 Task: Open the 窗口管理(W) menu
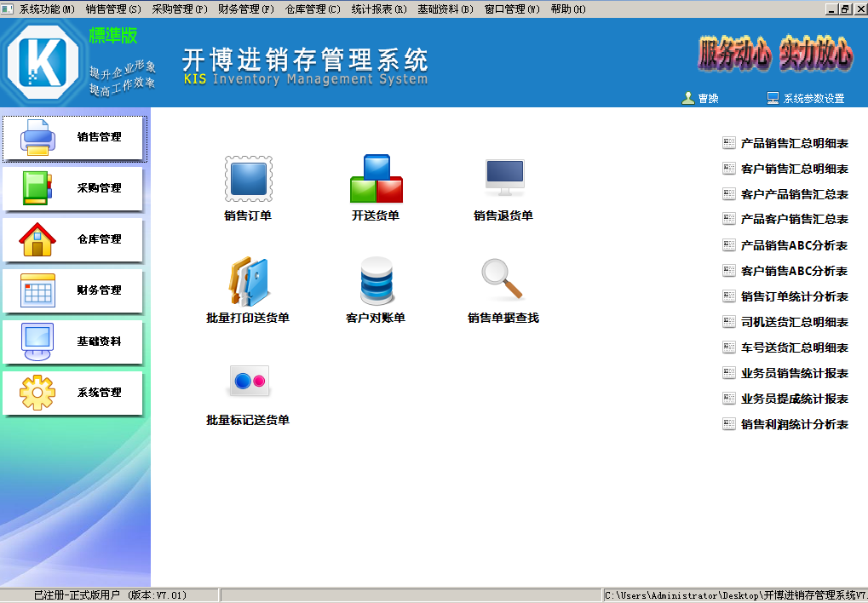[x=512, y=9]
